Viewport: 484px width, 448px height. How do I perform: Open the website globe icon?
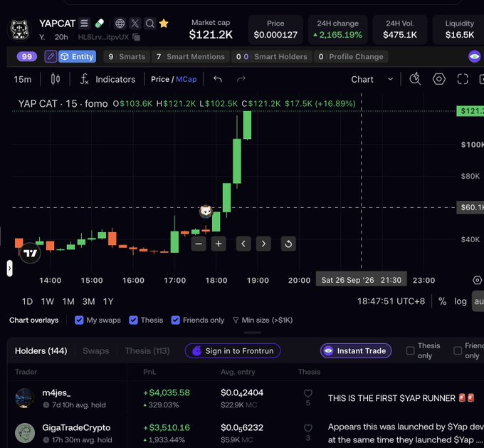pyautogui.click(x=120, y=24)
